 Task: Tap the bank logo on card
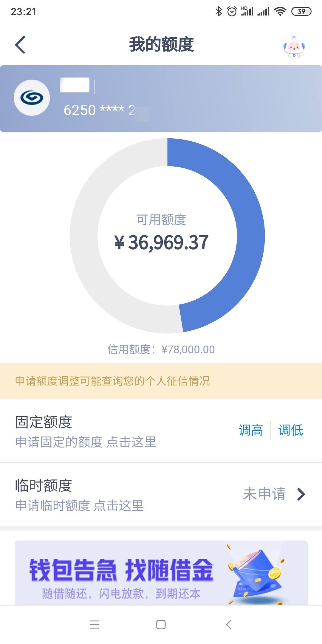[32, 98]
